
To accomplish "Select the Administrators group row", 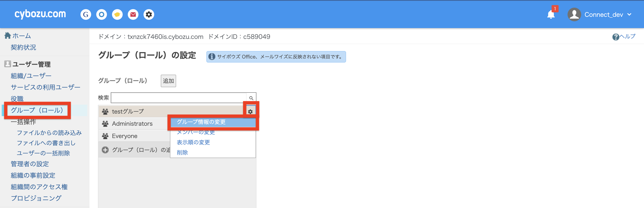I will coord(134,124).
